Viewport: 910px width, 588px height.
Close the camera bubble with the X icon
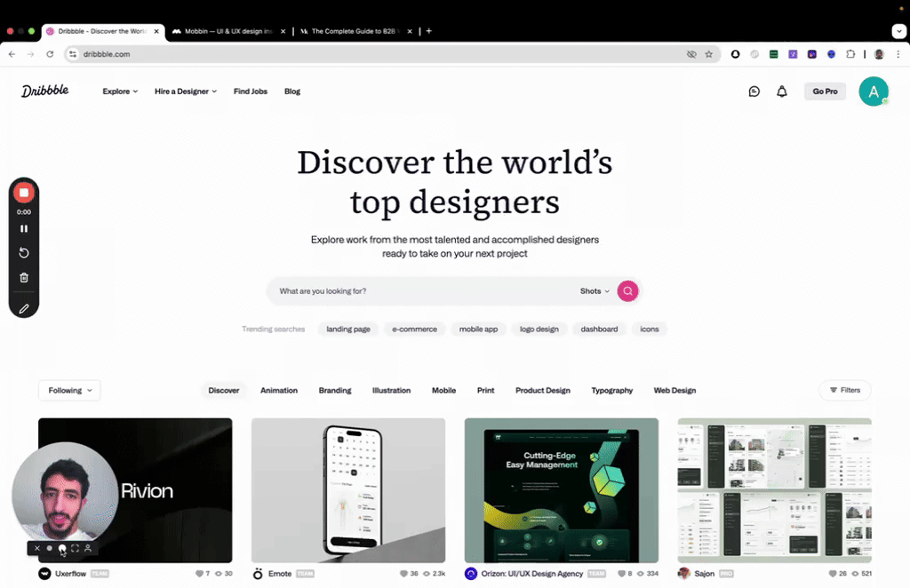(37, 548)
